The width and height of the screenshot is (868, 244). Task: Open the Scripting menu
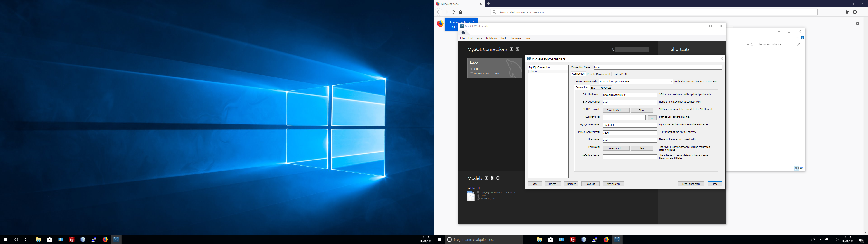click(x=516, y=38)
